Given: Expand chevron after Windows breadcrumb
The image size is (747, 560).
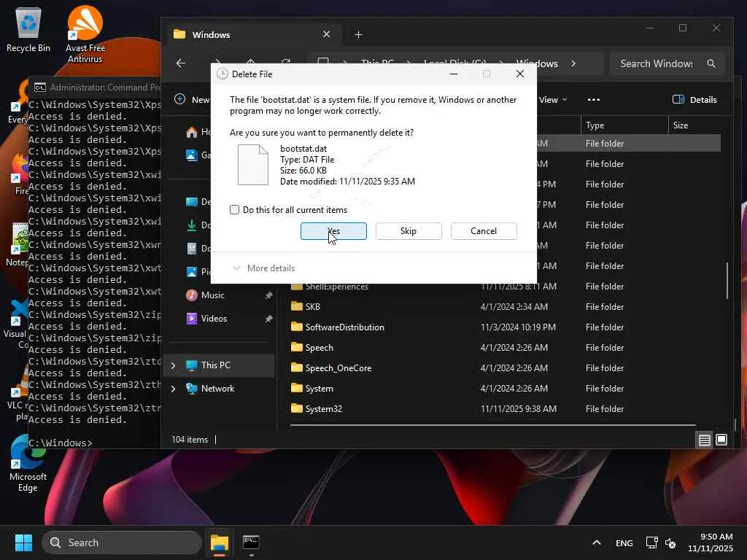Looking at the screenshot, I should [573, 63].
